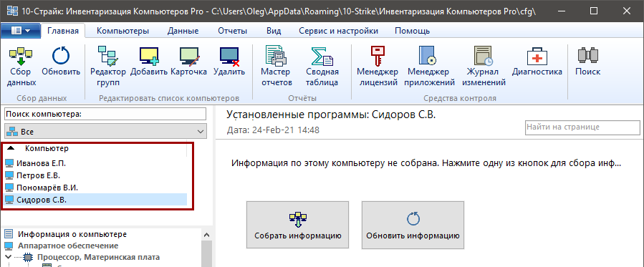Open the computer Карточка
644x267 pixels.
tap(188, 62)
